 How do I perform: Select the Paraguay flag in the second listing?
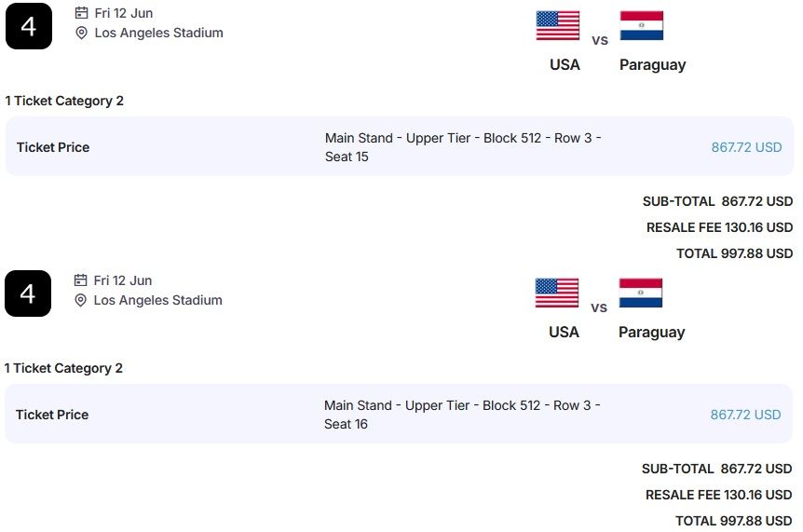641,293
